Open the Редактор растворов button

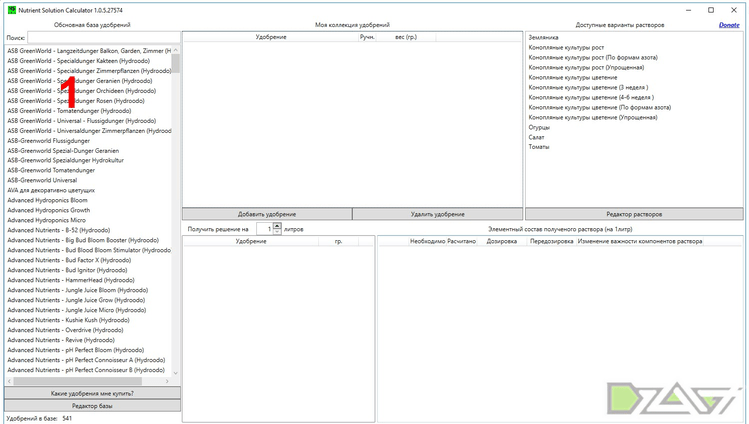[x=634, y=214]
